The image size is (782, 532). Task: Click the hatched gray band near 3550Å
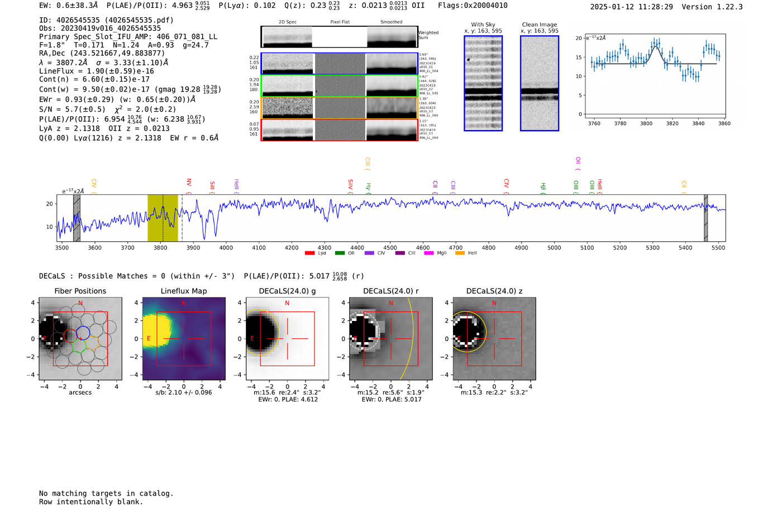coord(77,218)
